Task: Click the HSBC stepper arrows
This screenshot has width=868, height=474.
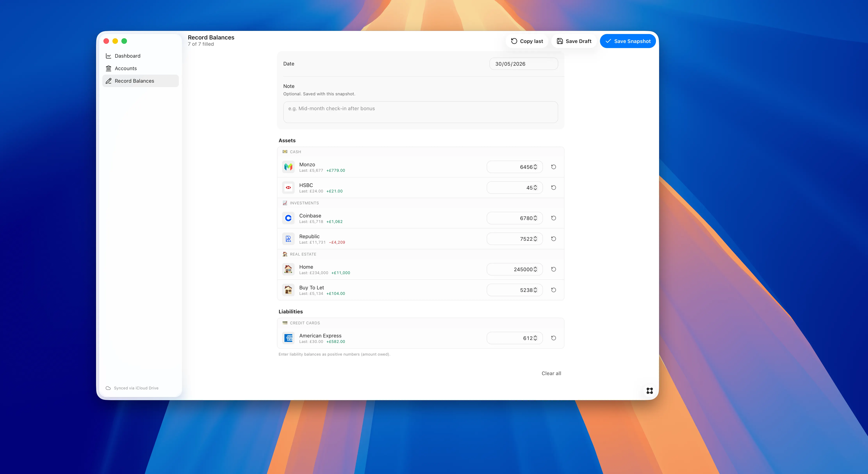Action: (536, 187)
